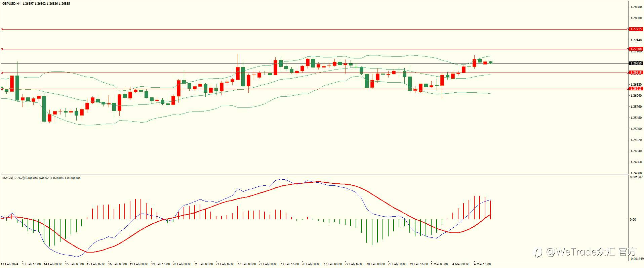Click the 19 Feb 16:00 time axis label
Viewport: 644px width, 268px height.
point(160,264)
